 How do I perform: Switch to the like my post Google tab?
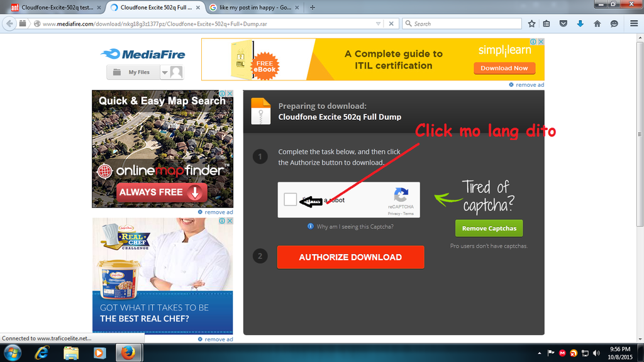(255, 8)
